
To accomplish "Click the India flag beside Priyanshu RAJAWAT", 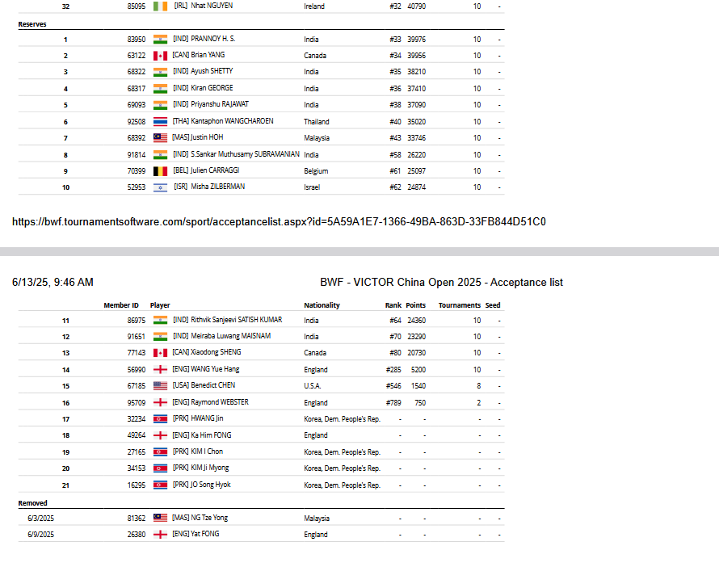I will point(160,105).
